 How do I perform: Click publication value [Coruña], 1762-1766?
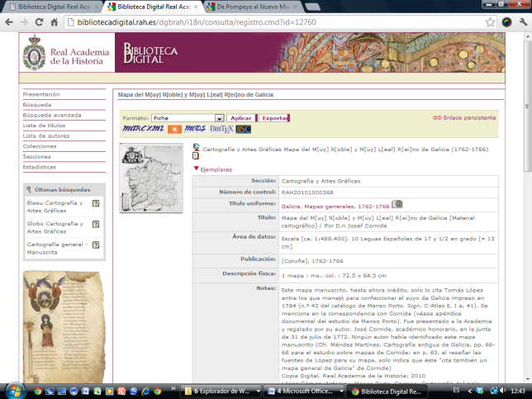pos(312,261)
